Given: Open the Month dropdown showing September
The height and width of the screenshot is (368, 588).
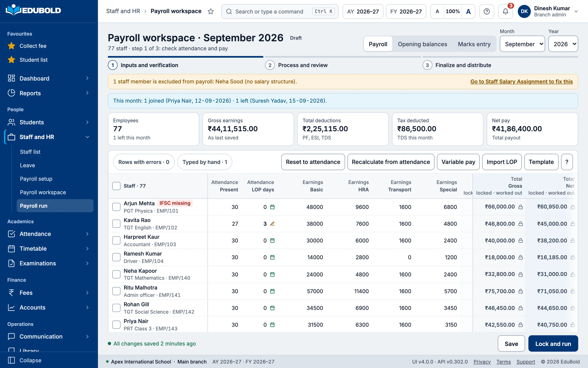Looking at the screenshot, I should click(x=522, y=44).
